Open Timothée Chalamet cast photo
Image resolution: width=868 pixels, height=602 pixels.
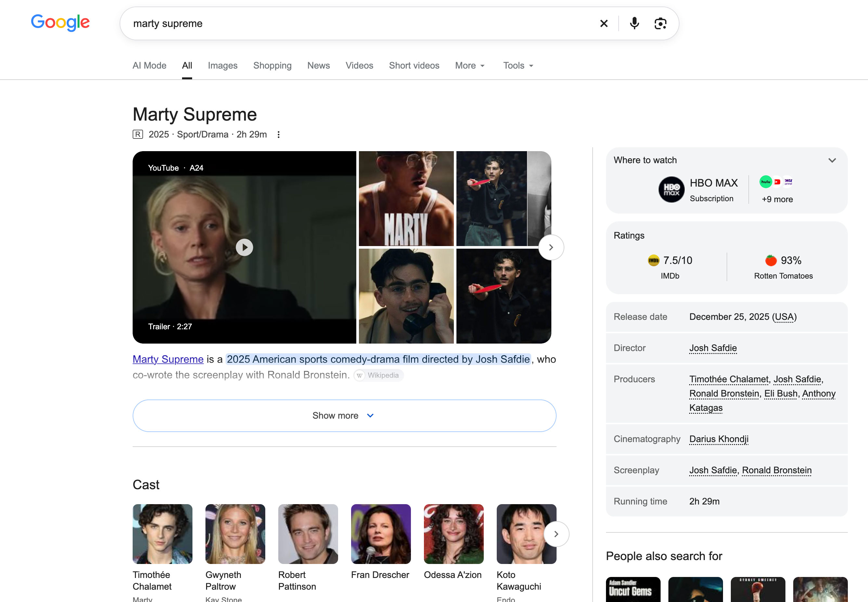point(162,534)
